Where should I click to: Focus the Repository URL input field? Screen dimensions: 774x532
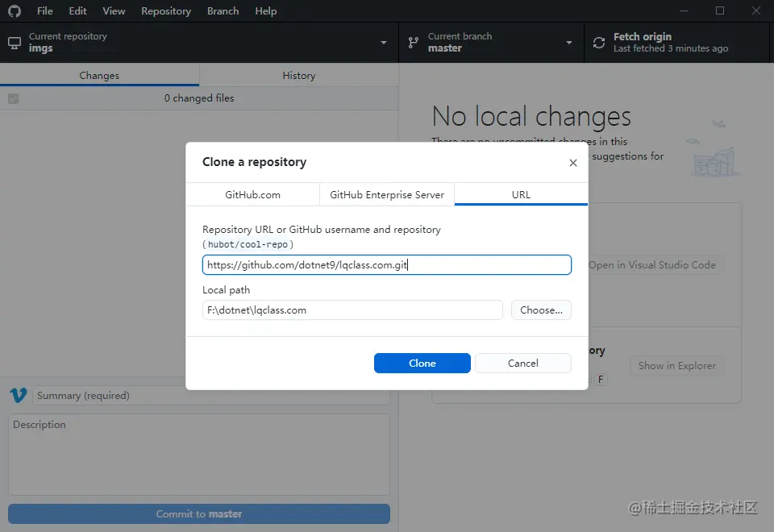coord(386,265)
